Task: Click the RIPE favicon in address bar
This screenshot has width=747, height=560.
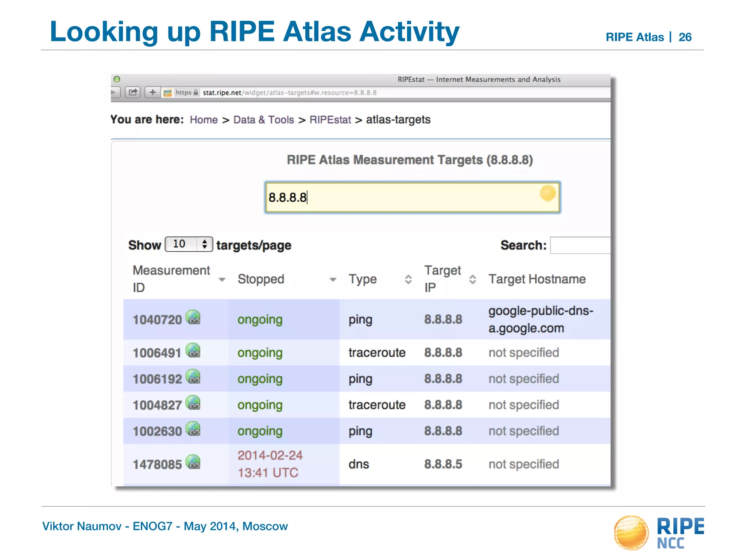Action: point(167,93)
